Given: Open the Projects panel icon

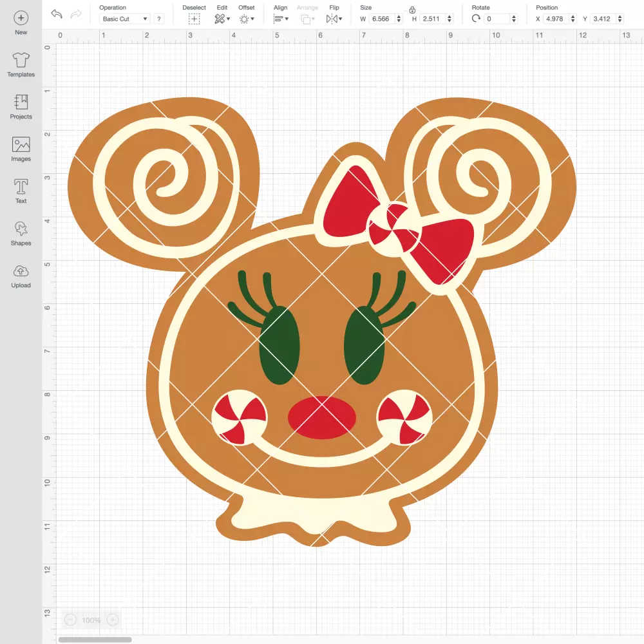Looking at the screenshot, I should pyautogui.click(x=21, y=102).
